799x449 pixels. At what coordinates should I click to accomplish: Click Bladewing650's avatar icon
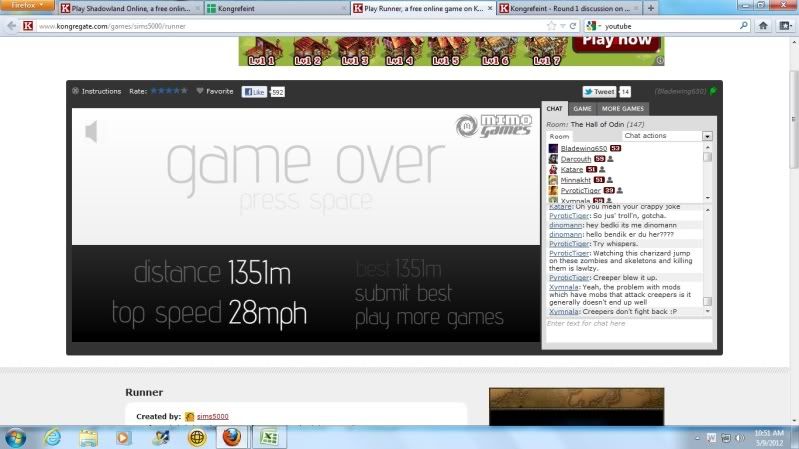553,148
